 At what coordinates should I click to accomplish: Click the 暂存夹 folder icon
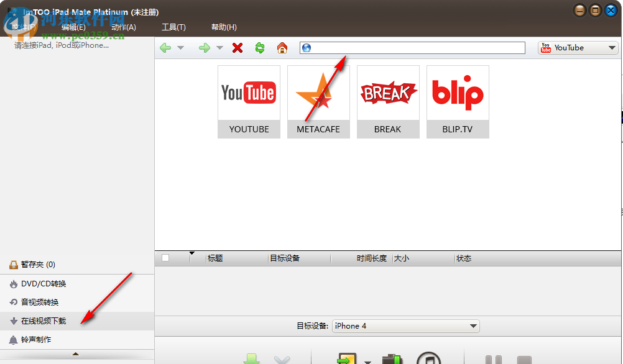(14, 265)
